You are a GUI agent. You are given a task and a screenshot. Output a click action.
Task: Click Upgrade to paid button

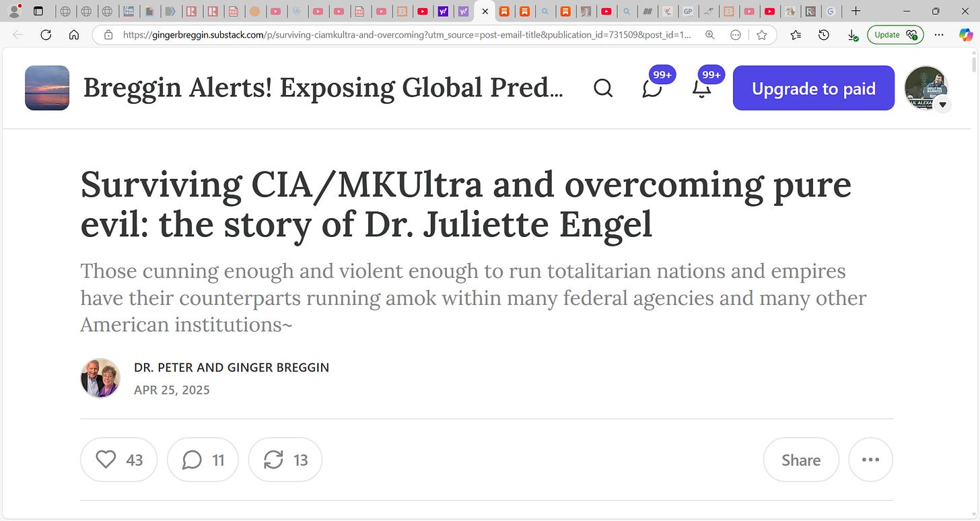click(x=813, y=88)
